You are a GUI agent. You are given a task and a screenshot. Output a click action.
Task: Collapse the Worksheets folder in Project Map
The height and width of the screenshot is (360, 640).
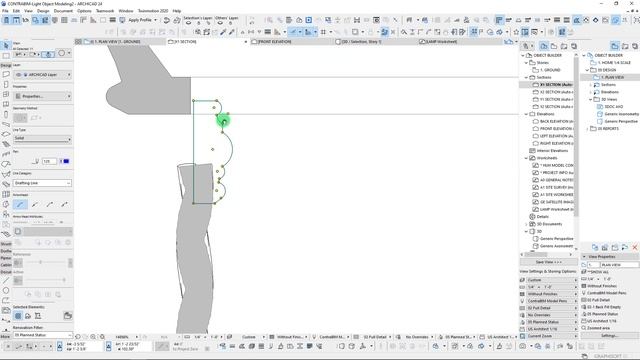(x=526, y=158)
